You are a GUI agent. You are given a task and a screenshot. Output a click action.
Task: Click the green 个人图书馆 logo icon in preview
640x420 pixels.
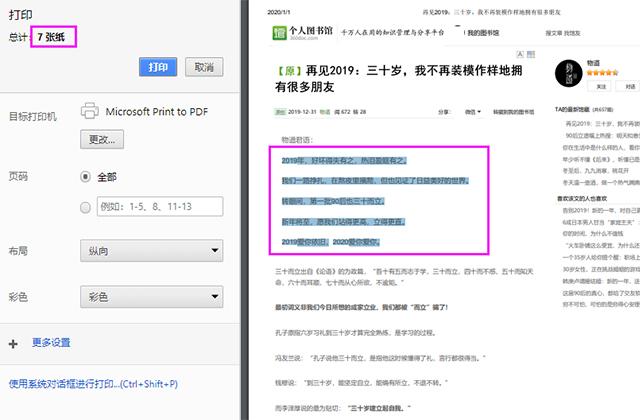tap(280, 33)
